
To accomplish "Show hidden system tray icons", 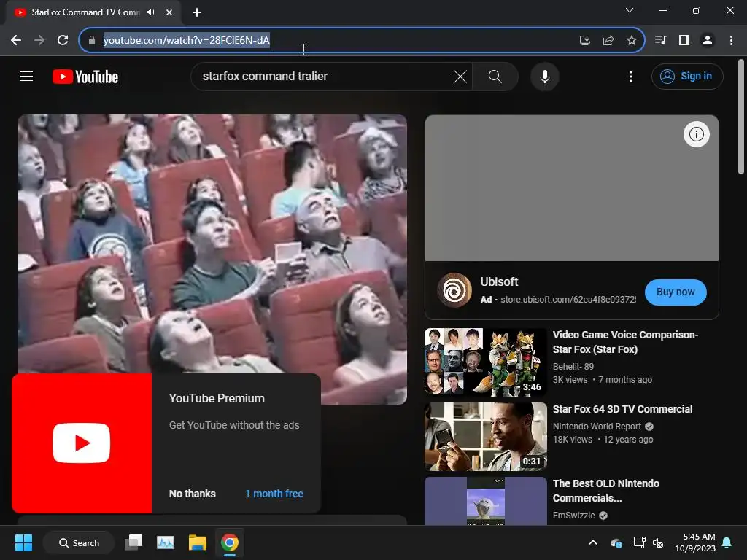I will coord(593,542).
